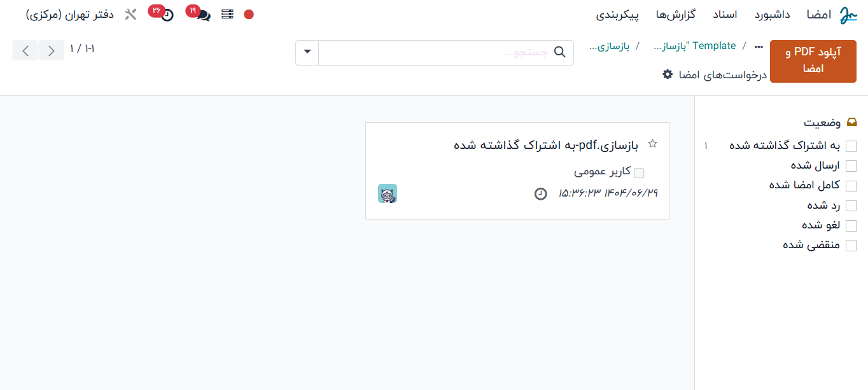Open the conversations chat icon
The height and width of the screenshot is (390, 868).
click(203, 15)
